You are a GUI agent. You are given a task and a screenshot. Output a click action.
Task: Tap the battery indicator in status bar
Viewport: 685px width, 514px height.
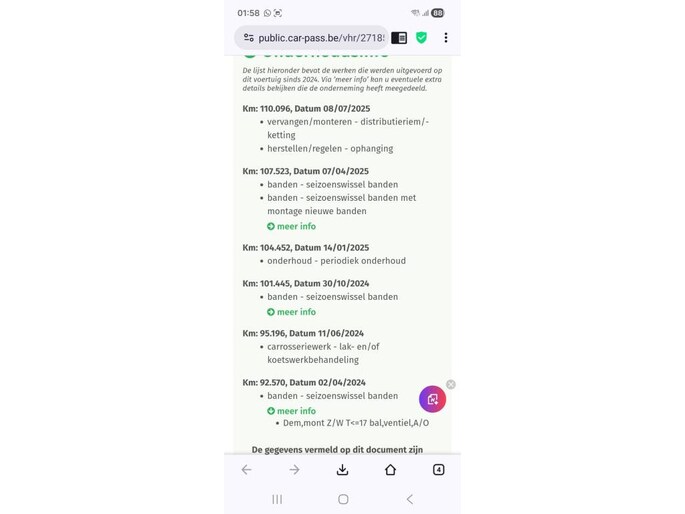(x=437, y=13)
